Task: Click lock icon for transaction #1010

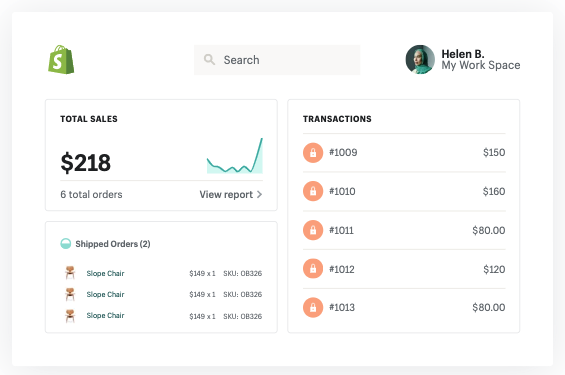Action: pyautogui.click(x=313, y=191)
